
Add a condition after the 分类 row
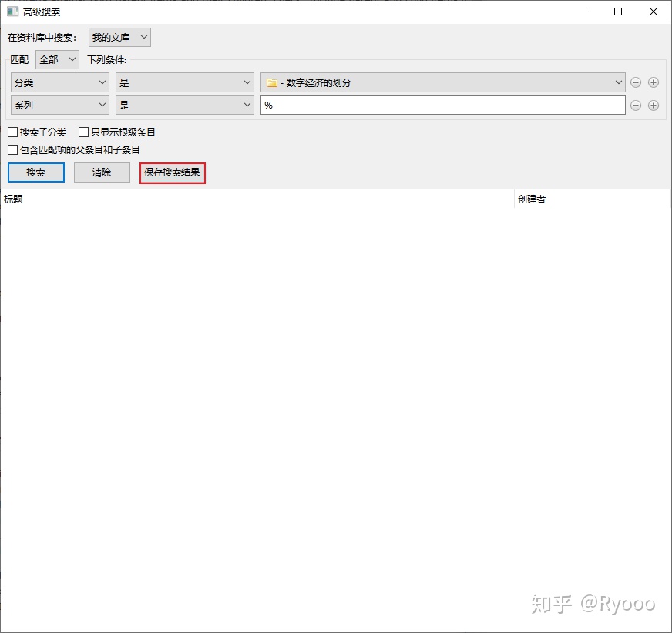[654, 82]
